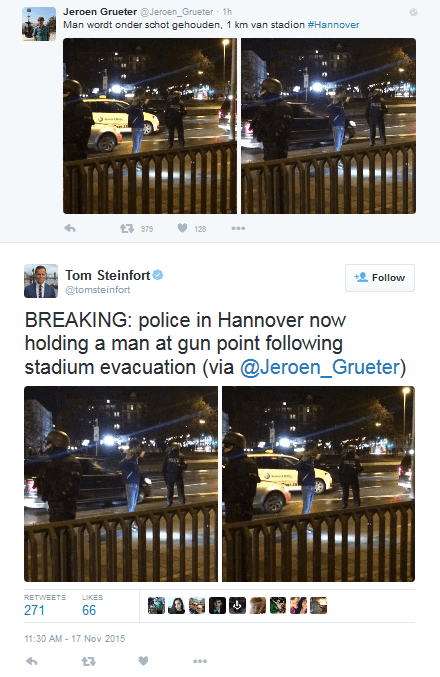Image resolution: width=440 pixels, height=677 pixels.
Task: Open the 11:30 AM - 17 Nov 2015 timestamp
Action: pyautogui.click(x=75, y=639)
